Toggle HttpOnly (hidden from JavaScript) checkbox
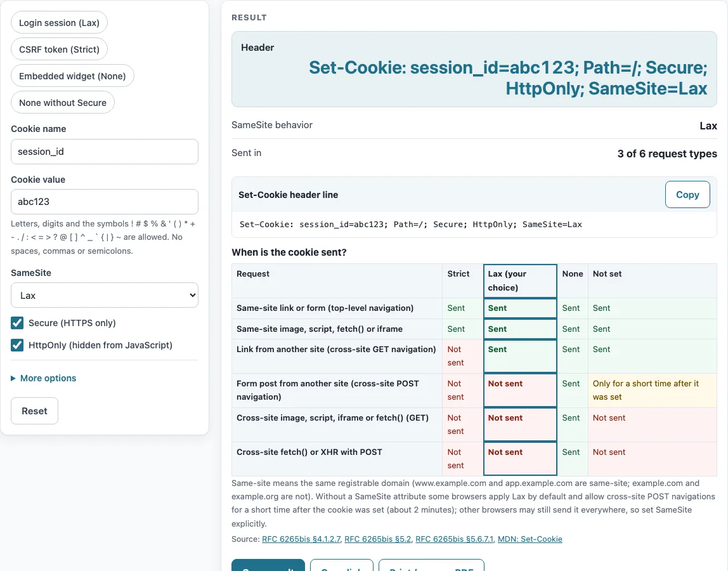 (17, 345)
